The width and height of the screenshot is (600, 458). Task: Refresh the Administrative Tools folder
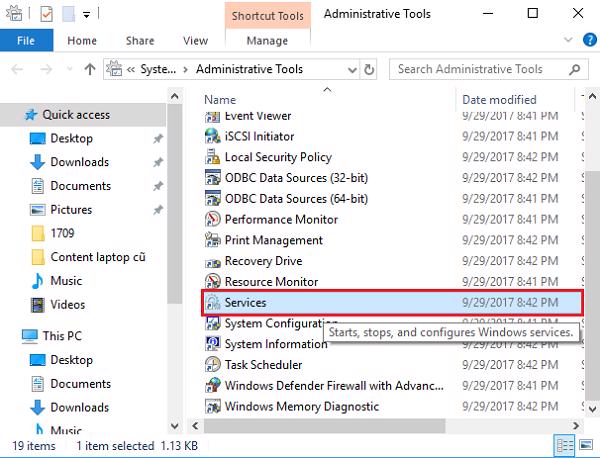(x=370, y=70)
